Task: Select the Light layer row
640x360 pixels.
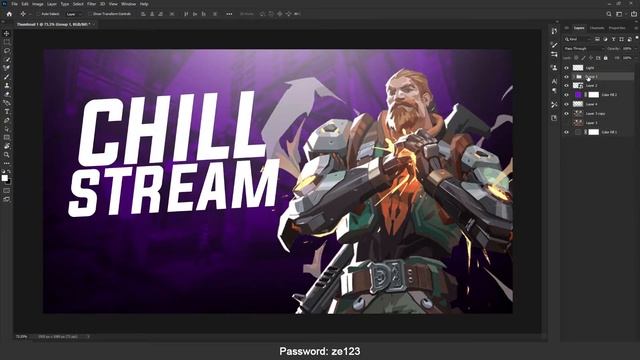Action: coord(598,68)
